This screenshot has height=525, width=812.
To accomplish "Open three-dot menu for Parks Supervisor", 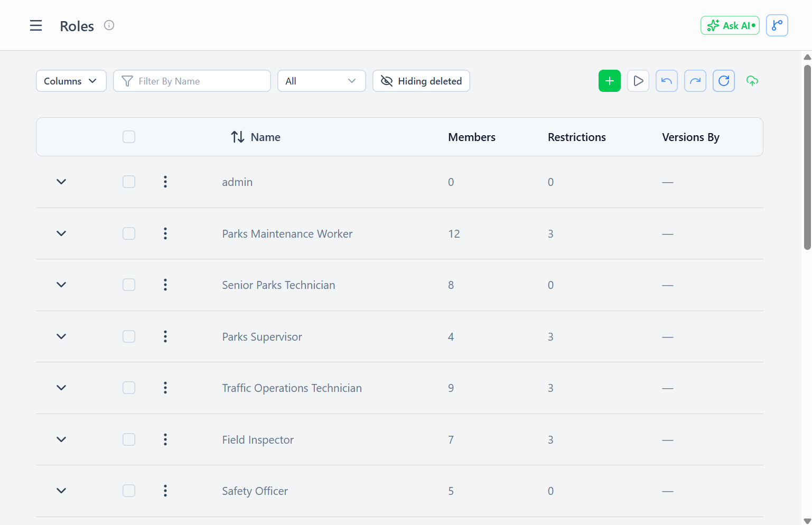I will click(165, 336).
